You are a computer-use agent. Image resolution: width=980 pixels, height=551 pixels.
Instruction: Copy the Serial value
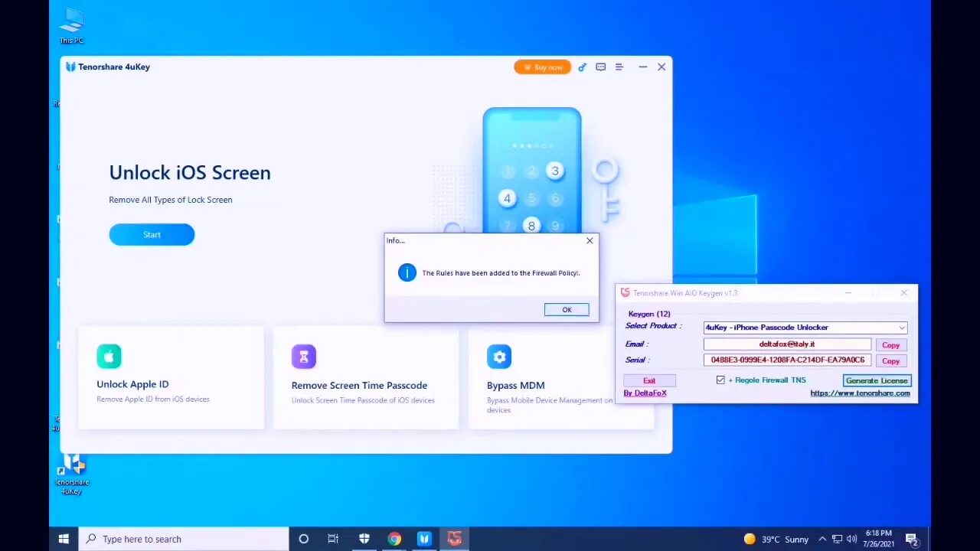890,360
